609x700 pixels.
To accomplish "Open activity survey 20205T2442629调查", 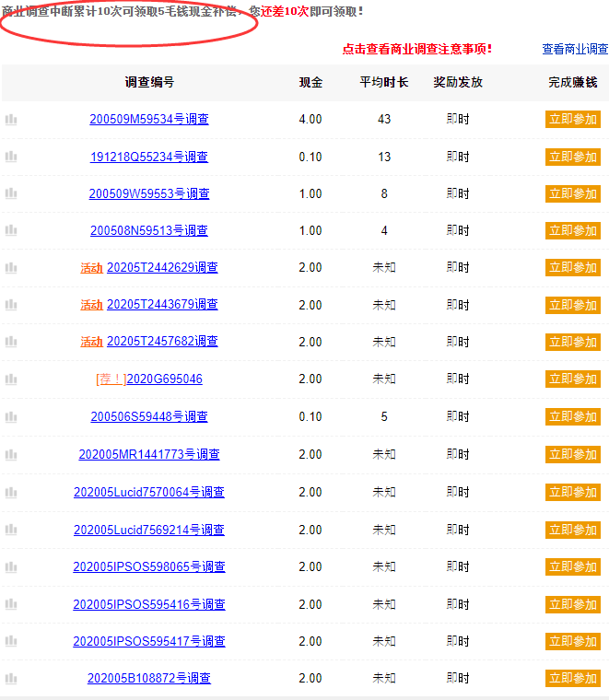I will 162,267.
